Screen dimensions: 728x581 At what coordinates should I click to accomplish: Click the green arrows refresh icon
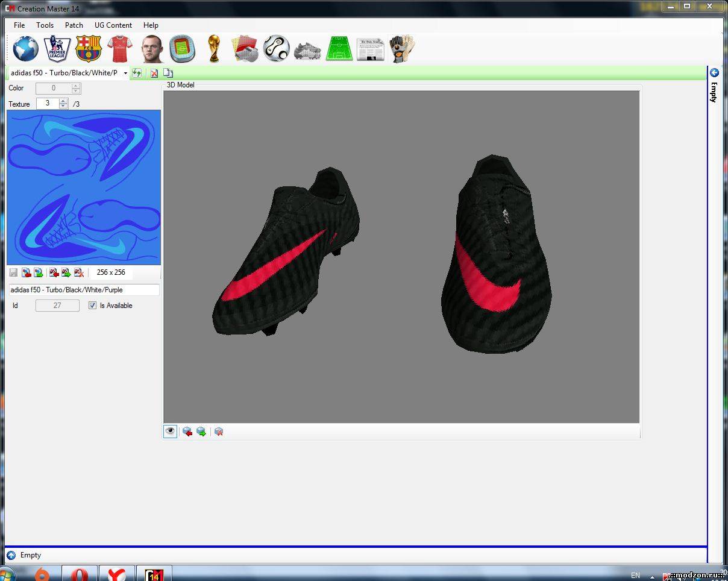137,73
